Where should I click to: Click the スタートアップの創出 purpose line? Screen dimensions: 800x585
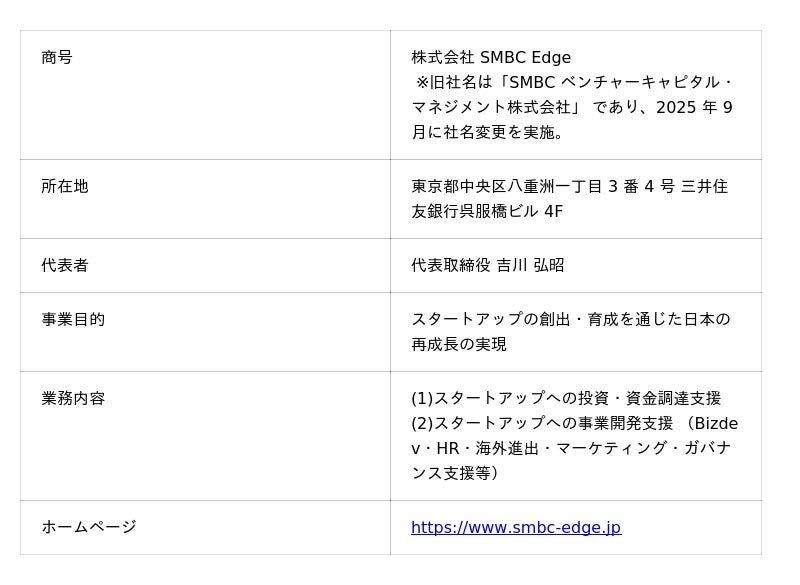(570, 320)
